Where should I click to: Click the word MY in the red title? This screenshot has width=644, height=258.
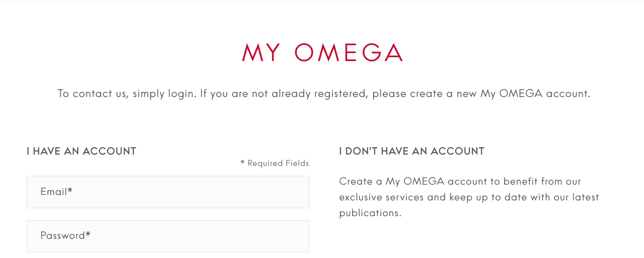[x=261, y=53]
